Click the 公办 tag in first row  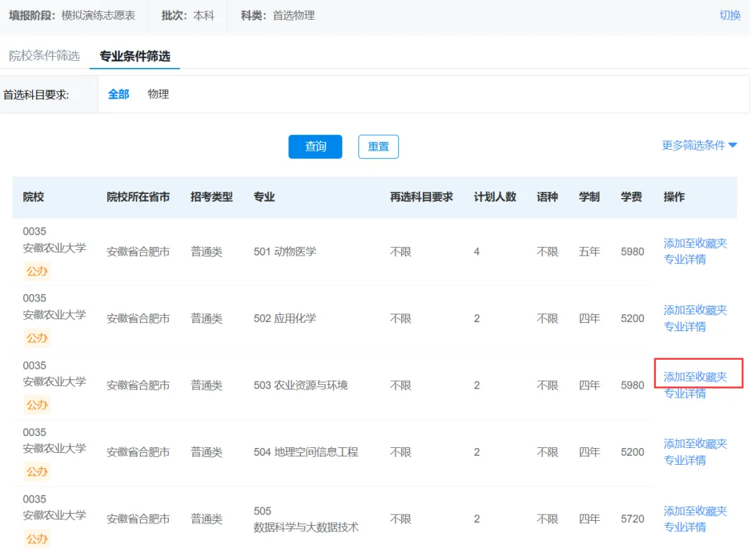point(36,272)
